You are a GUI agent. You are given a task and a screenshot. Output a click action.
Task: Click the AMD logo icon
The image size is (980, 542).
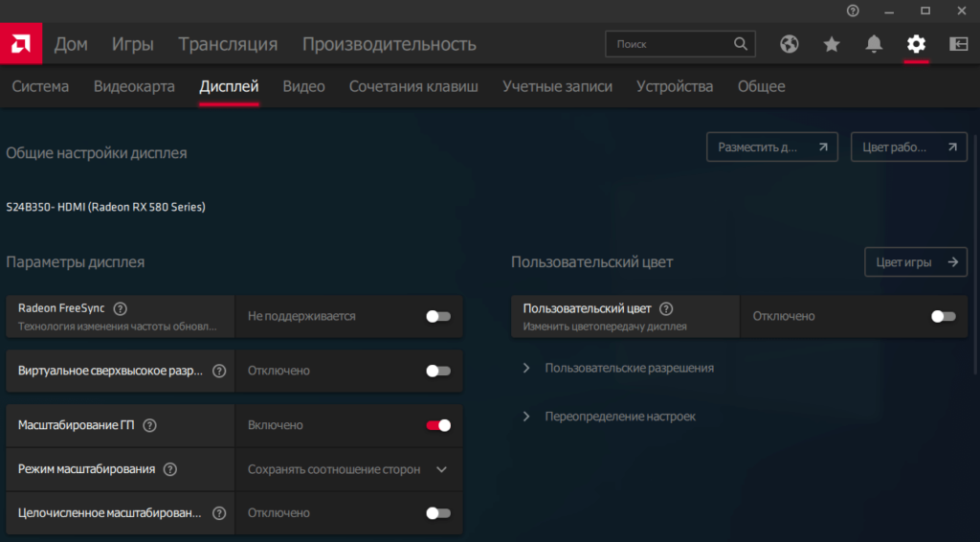point(20,43)
